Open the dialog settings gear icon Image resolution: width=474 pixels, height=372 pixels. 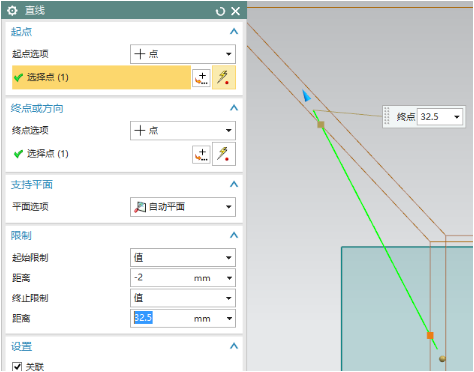click(x=12, y=11)
